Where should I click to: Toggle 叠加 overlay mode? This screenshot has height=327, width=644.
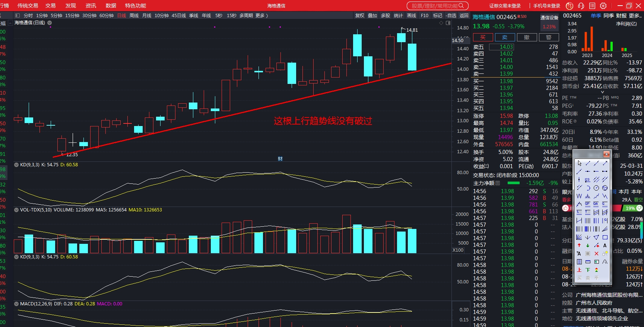[372, 15]
